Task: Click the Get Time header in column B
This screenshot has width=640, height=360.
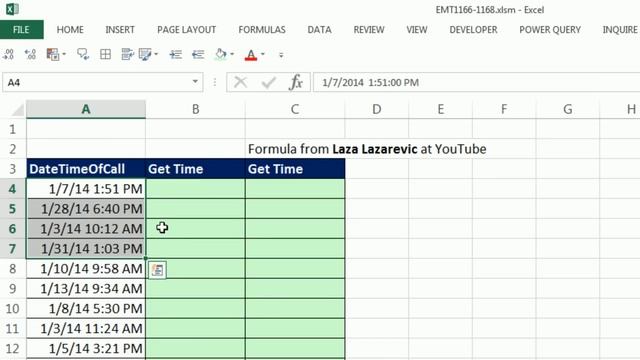Action: (196, 169)
